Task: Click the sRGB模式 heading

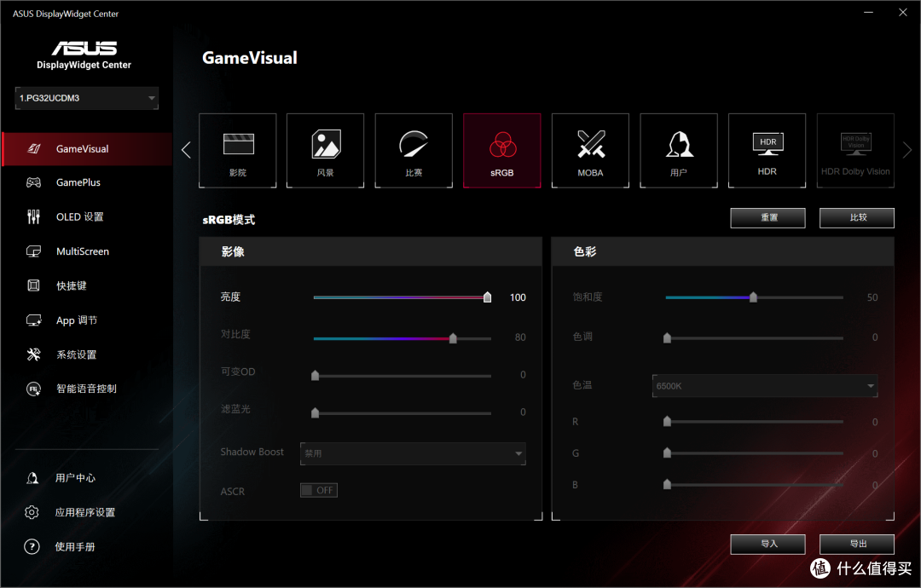Action: point(229,220)
